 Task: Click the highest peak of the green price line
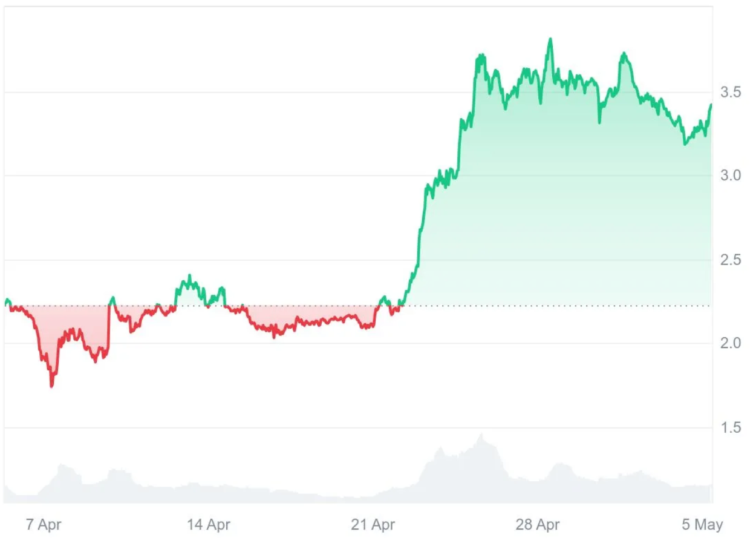point(550,39)
